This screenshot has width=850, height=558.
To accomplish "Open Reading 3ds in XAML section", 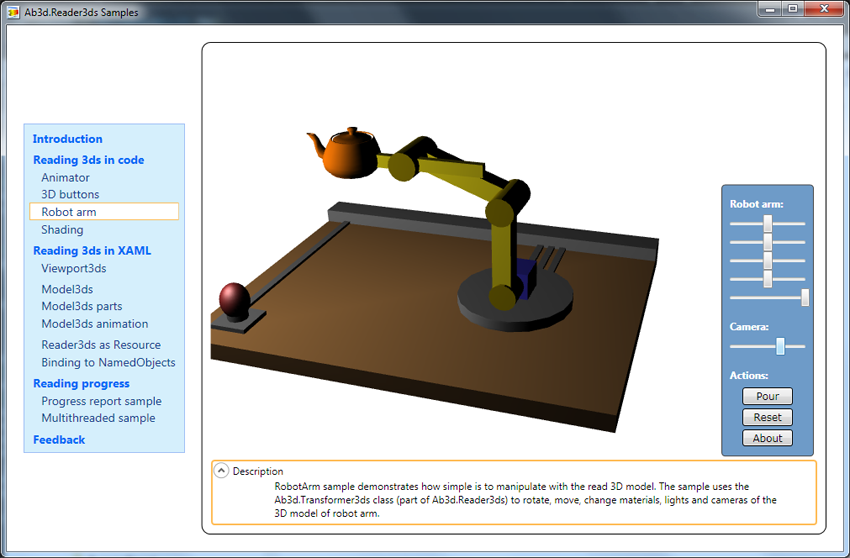I will [x=92, y=251].
